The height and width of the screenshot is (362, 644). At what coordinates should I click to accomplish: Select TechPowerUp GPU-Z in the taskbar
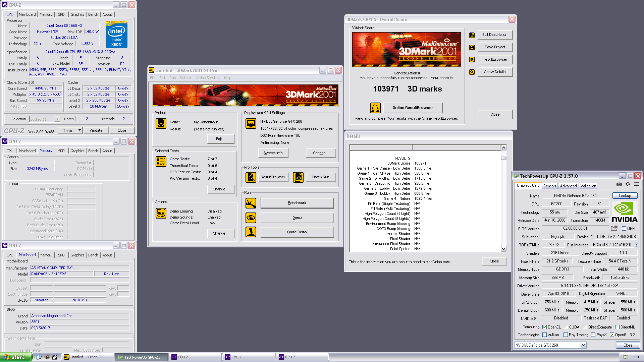click(x=141, y=357)
